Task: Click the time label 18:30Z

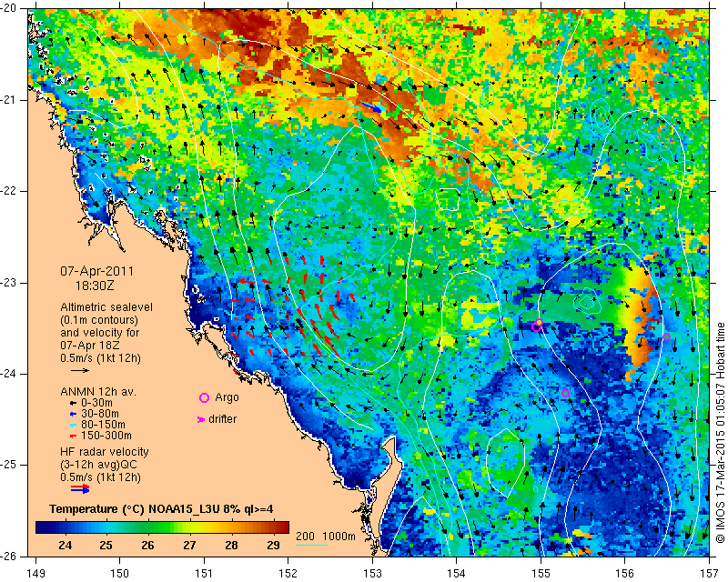Action: tap(95, 285)
